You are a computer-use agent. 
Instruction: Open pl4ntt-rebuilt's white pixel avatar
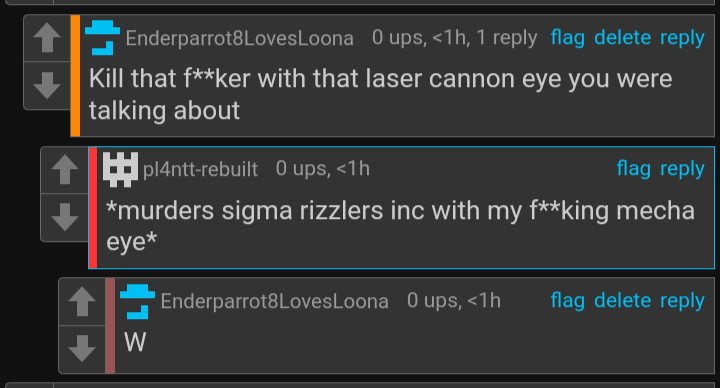click(120, 169)
